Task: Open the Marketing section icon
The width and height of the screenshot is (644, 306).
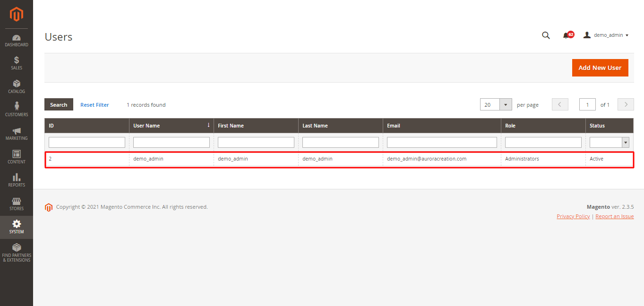Action: click(17, 133)
